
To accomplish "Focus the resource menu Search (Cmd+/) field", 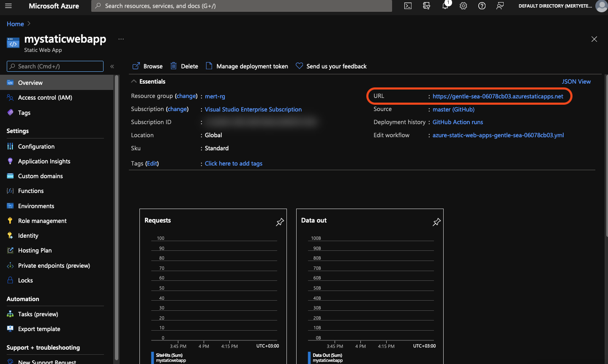I will pos(55,66).
